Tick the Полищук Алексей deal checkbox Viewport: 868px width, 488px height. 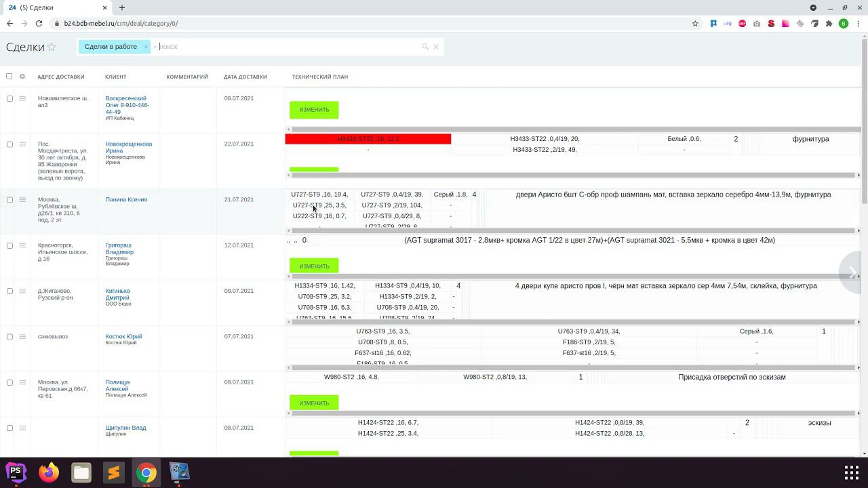[x=9, y=382]
